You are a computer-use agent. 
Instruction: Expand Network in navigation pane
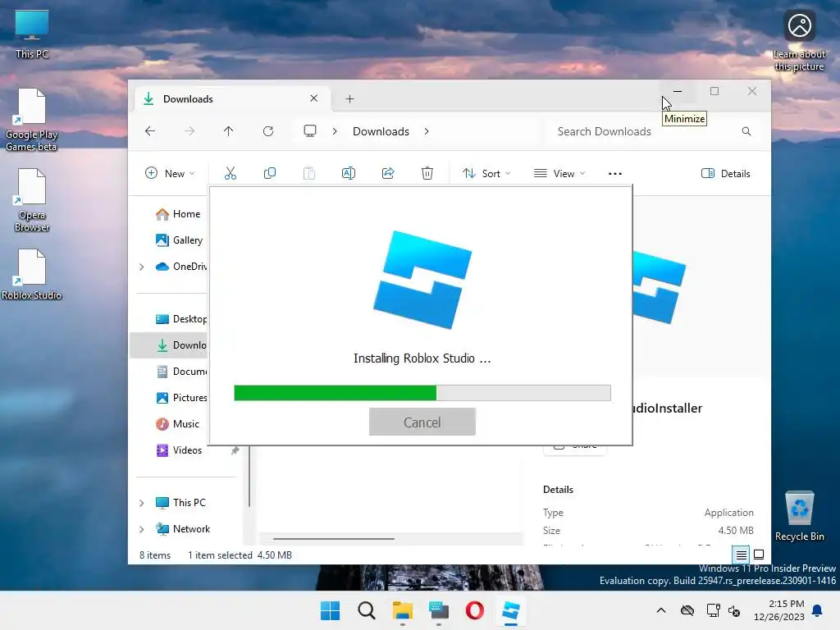(141, 529)
